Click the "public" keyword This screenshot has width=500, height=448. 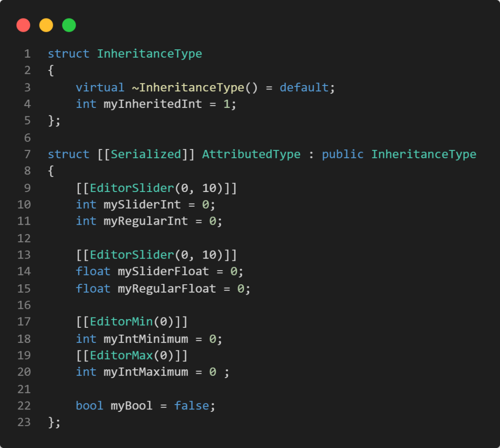(x=342, y=154)
